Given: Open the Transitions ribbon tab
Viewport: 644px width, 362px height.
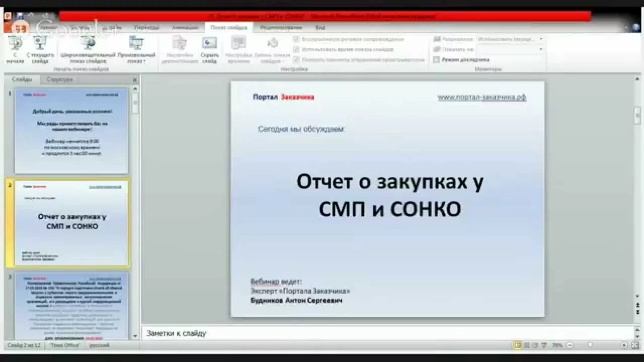Looking at the screenshot, I should coord(147,28).
